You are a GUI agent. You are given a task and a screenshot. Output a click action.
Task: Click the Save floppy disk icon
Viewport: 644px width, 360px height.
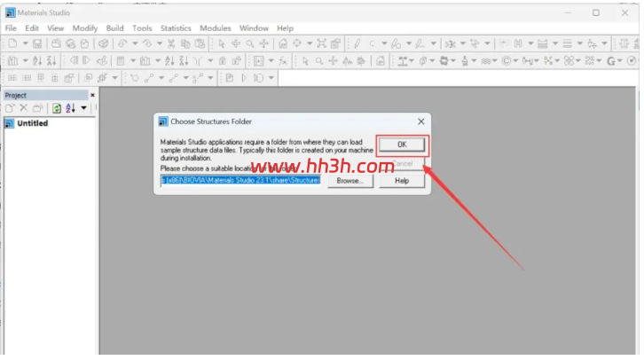(x=37, y=43)
